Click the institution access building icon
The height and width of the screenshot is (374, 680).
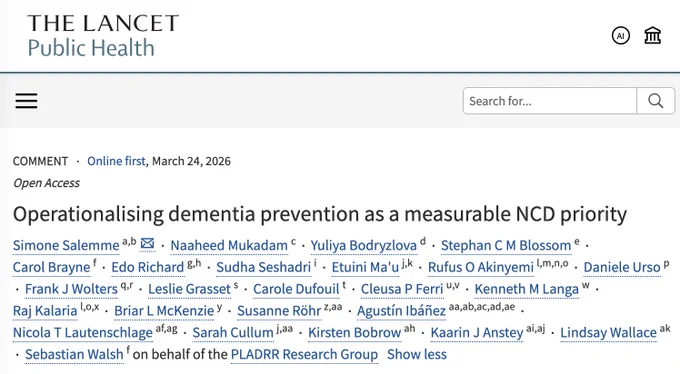652,36
